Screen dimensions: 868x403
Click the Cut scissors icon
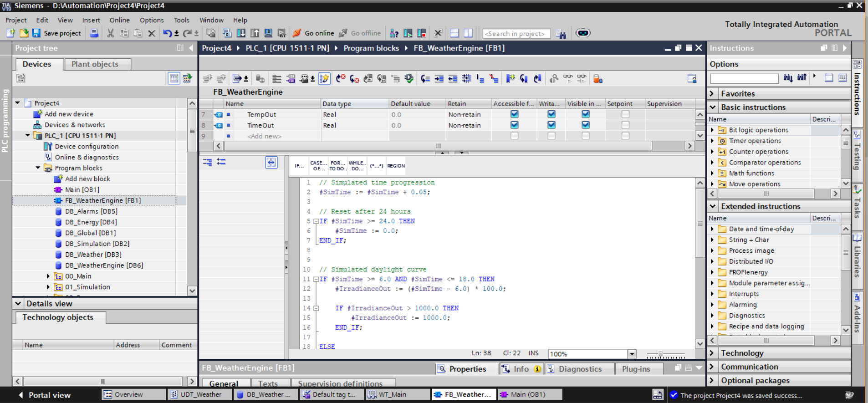coord(110,33)
